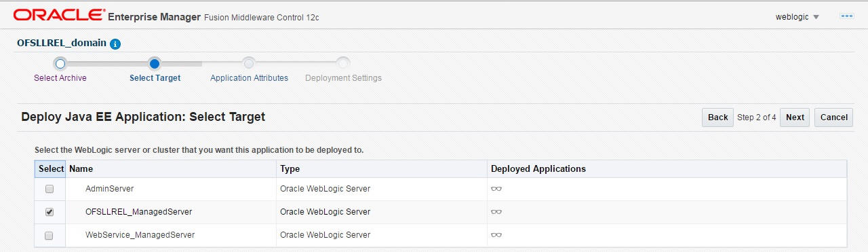Uncheck the OFSLLREL_ManagedServer checkbox
This screenshot has height=252, width=868.
pos(49,212)
